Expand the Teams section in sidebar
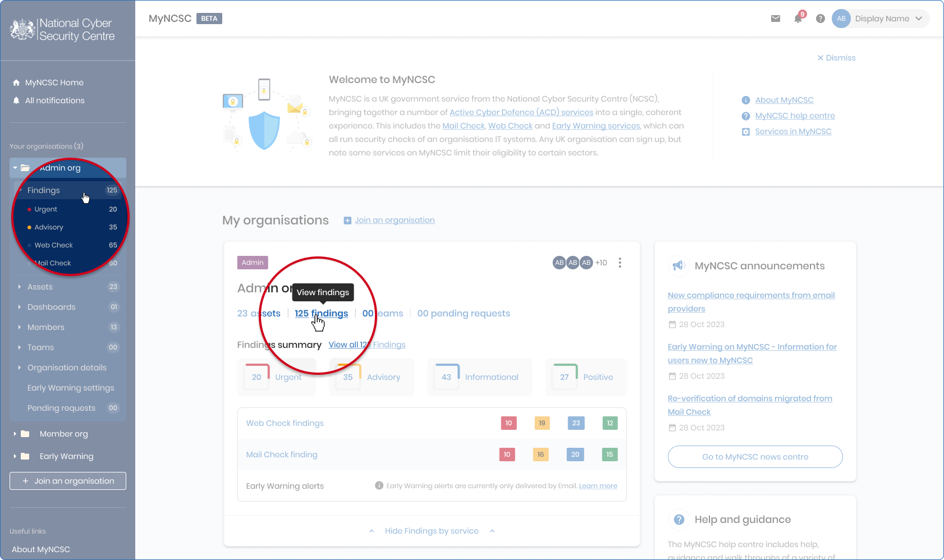Screen dimensions: 944x560 pos(19,347)
